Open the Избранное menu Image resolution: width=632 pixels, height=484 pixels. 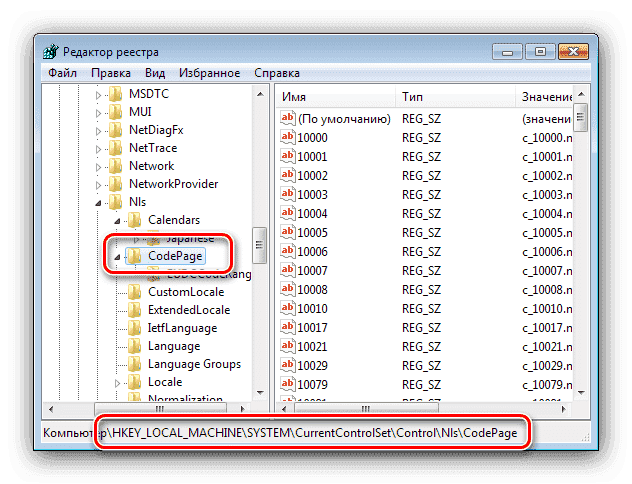[x=209, y=73]
